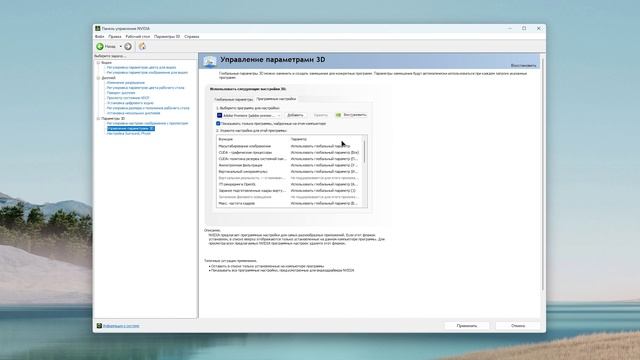Click the Добавить button

pos(295,116)
